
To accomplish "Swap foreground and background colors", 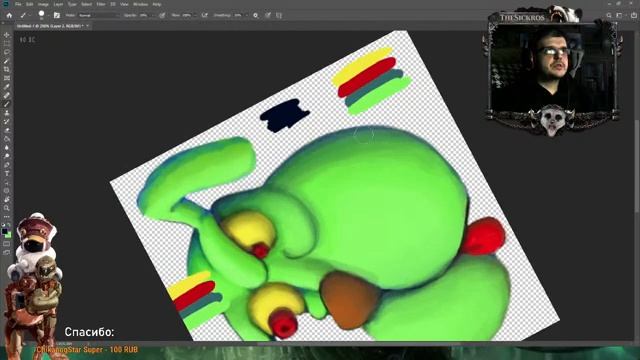I will [9, 225].
